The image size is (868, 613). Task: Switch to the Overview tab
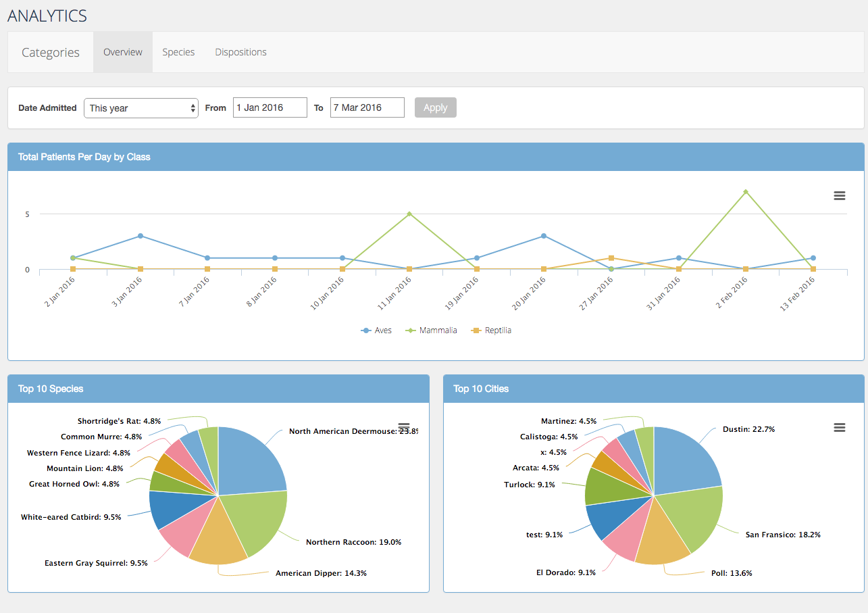pyautogui.click(x=123, y=52)
